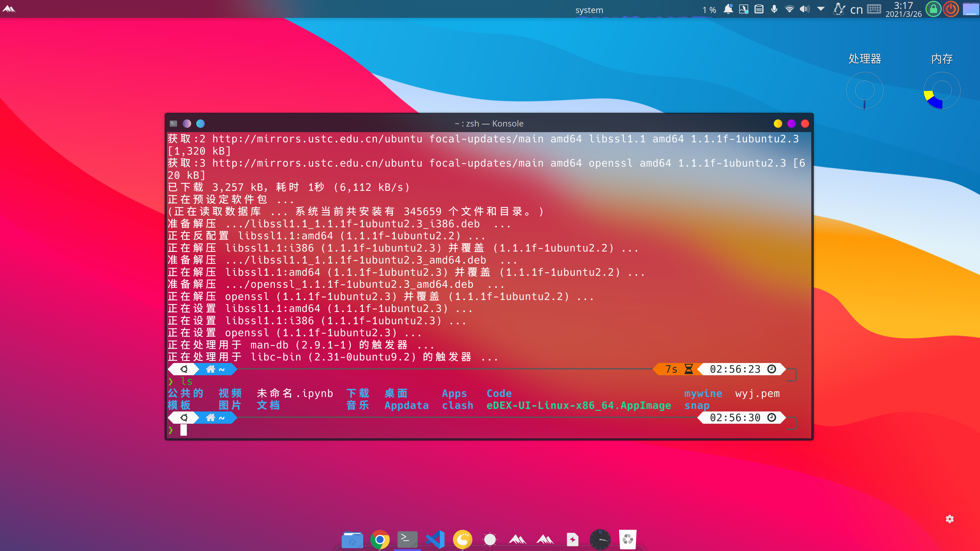Open the yellow crescent app in dock
980x551 pixels.
coord(463,539)
